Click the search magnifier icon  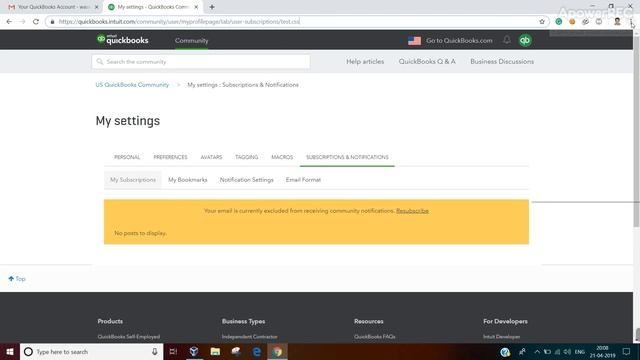[100, 62]
